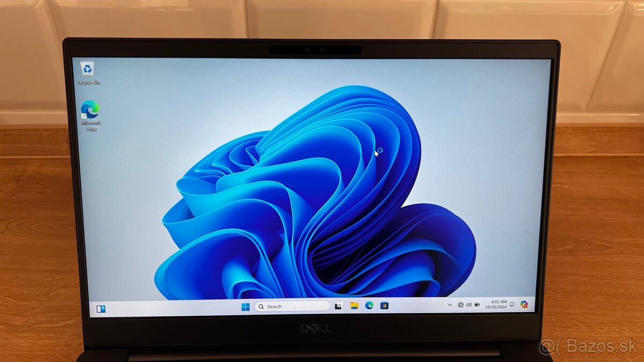Click the network globe tray icon

pos(460,305)
